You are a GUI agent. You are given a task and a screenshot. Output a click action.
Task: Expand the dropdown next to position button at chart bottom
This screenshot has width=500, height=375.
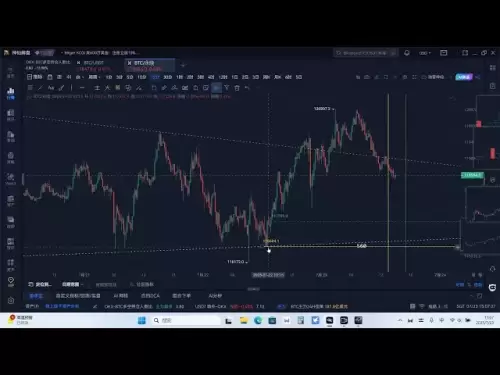72,284
